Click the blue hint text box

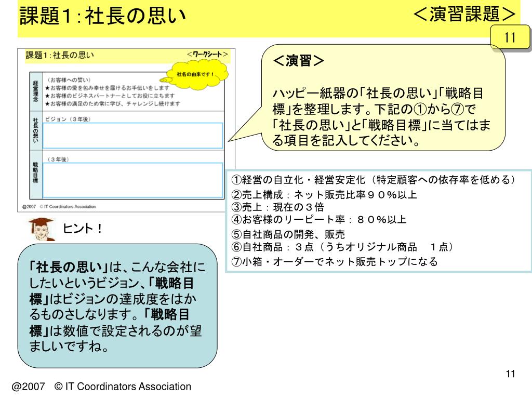point(117,305)
